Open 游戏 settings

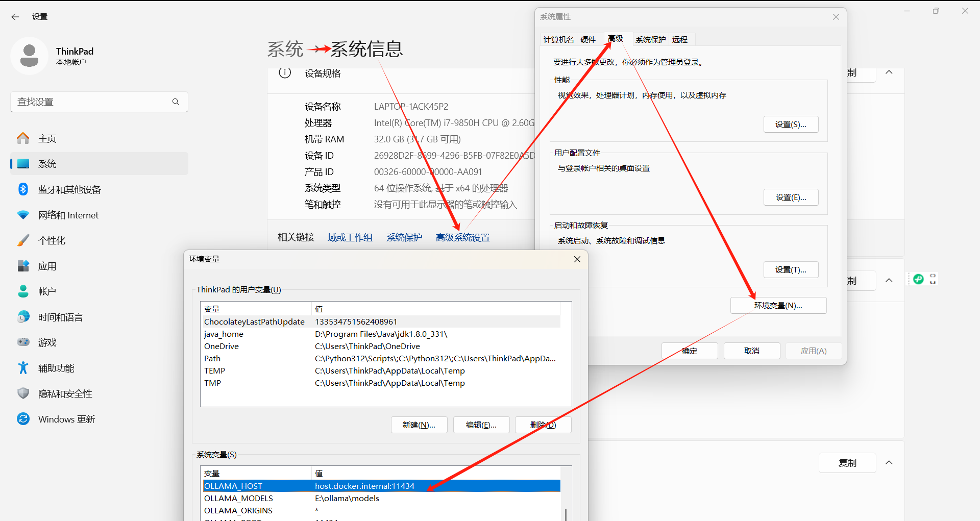[x=100, y=342]
